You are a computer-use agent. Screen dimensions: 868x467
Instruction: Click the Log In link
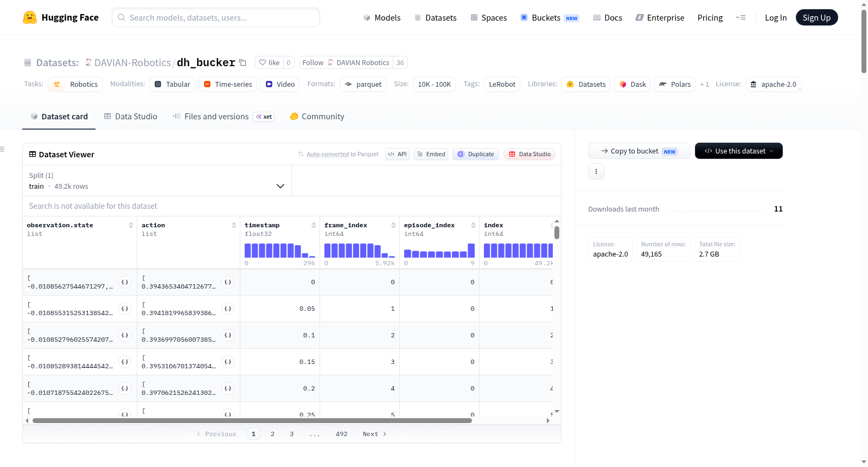(x=776, y=18)
